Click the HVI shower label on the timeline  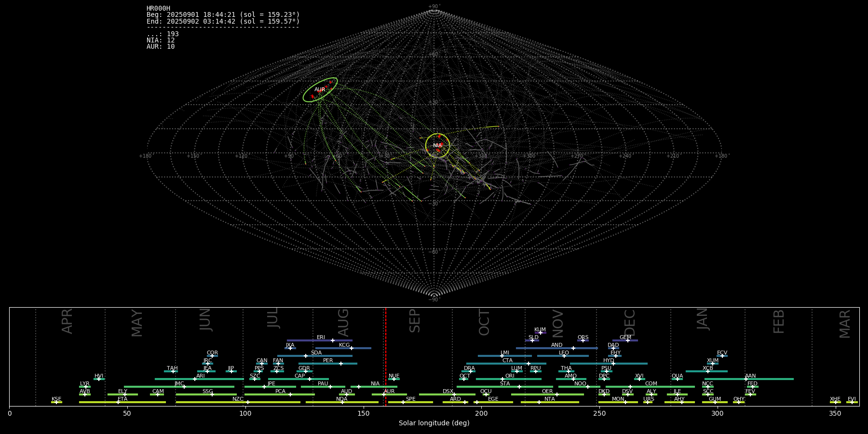99,376
